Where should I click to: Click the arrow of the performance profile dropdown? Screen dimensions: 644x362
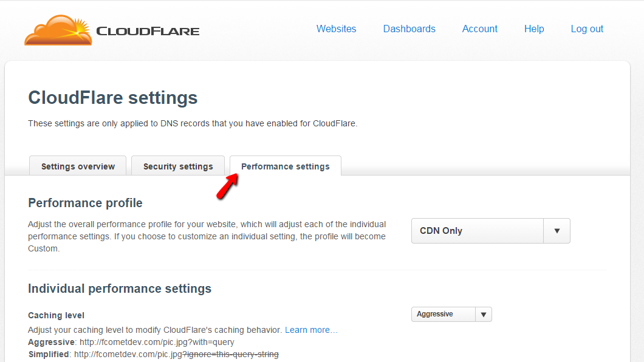tap(557, 231)
